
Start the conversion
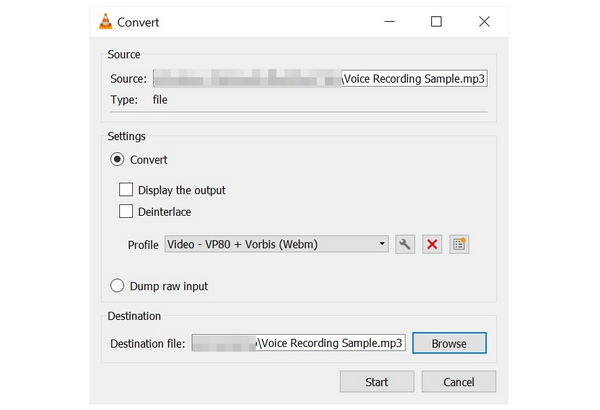(x=377, y=381)
